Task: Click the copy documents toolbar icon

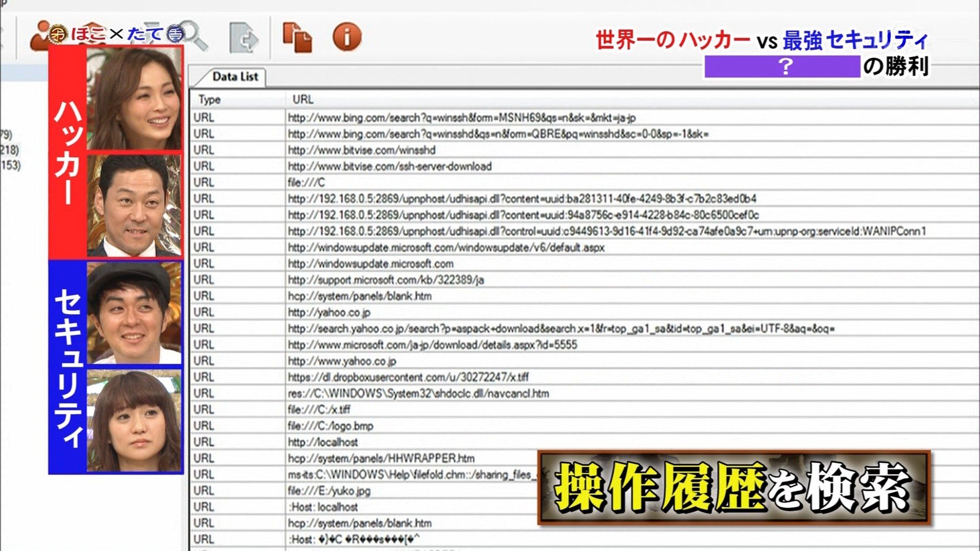Action: click(x=297, y=37)
